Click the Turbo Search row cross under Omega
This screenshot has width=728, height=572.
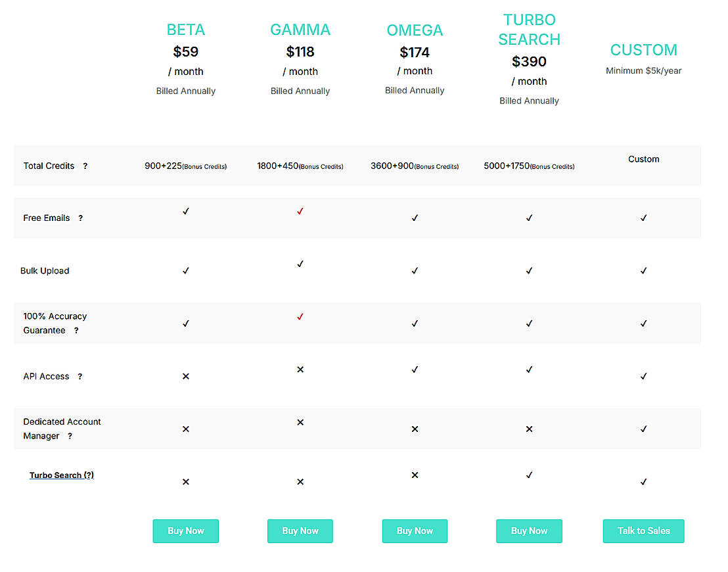(415, 475)
